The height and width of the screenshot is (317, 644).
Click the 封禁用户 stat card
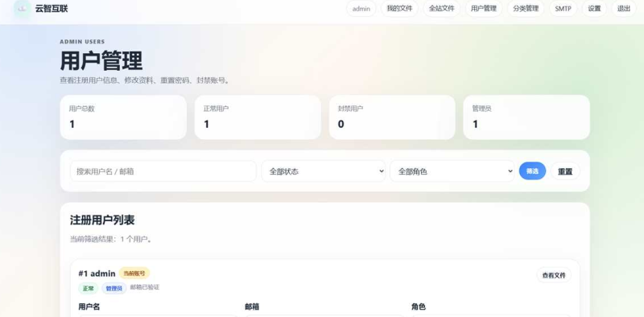[392, 117]
